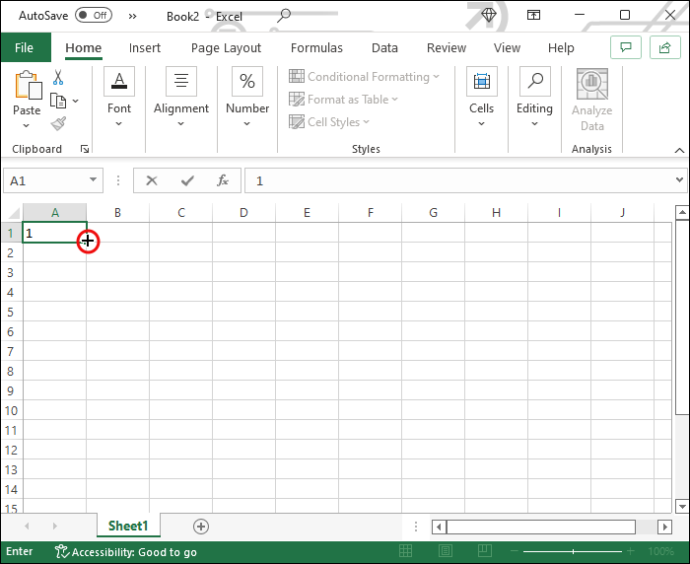Open Cell Styles menu

[329, 122]
